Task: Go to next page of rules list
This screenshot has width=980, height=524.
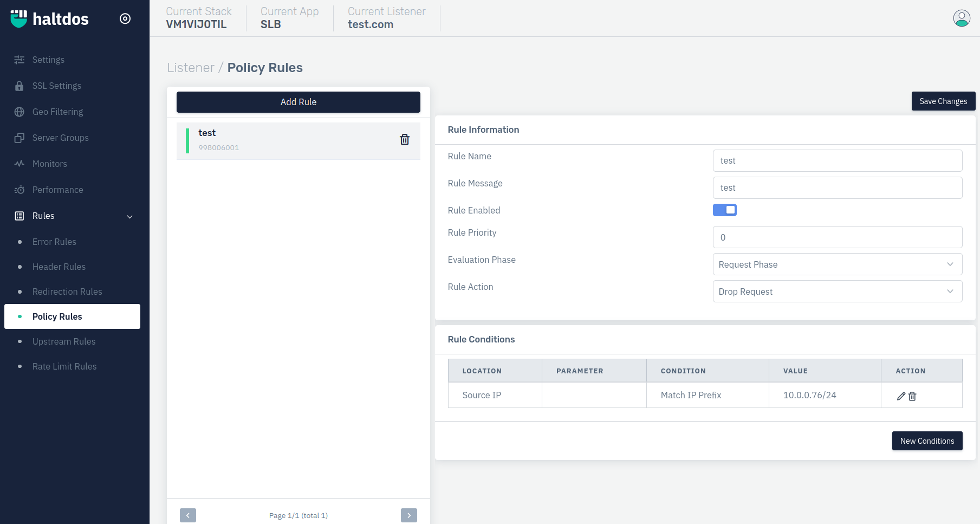Action: (x=409, y=515)
